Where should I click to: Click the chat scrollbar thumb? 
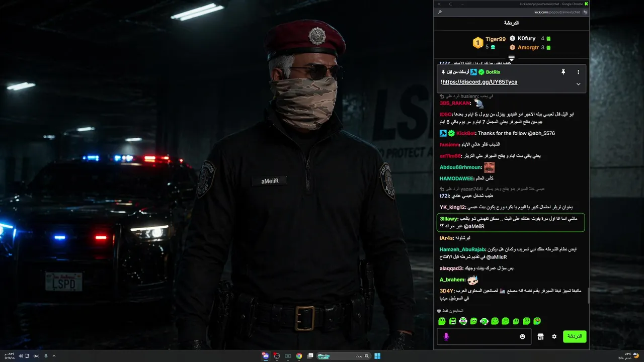(x=588, y=296)
